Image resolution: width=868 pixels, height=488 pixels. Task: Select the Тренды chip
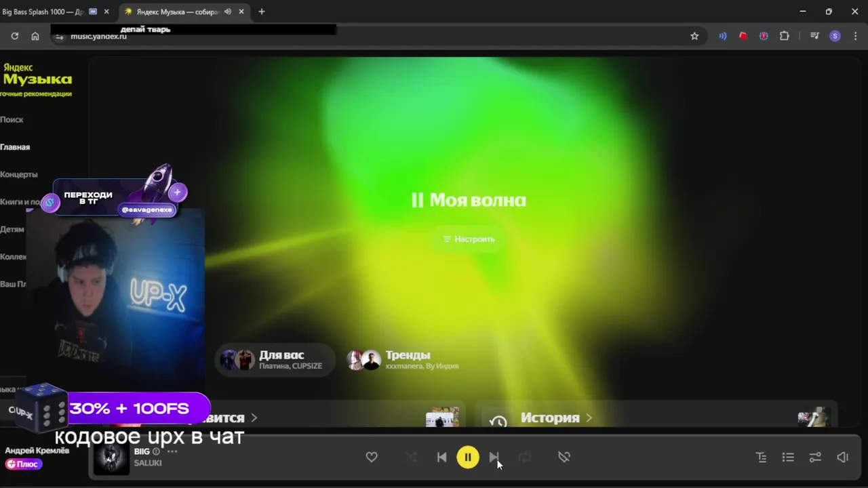coord(402,359)
